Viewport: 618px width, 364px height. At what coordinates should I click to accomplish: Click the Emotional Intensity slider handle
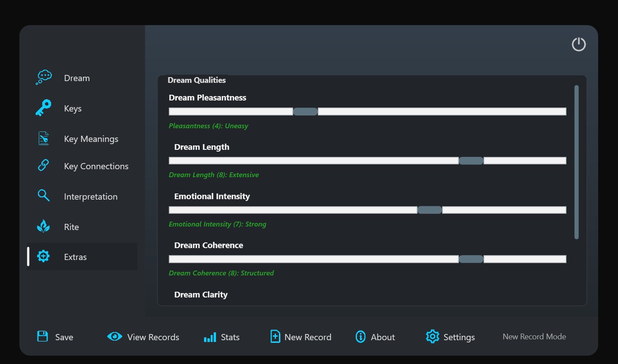tap(430, 210)
